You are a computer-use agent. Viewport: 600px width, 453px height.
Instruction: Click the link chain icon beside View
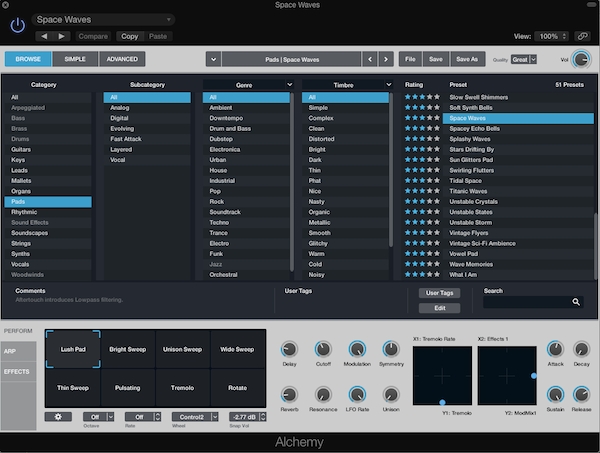pos(582,36)
